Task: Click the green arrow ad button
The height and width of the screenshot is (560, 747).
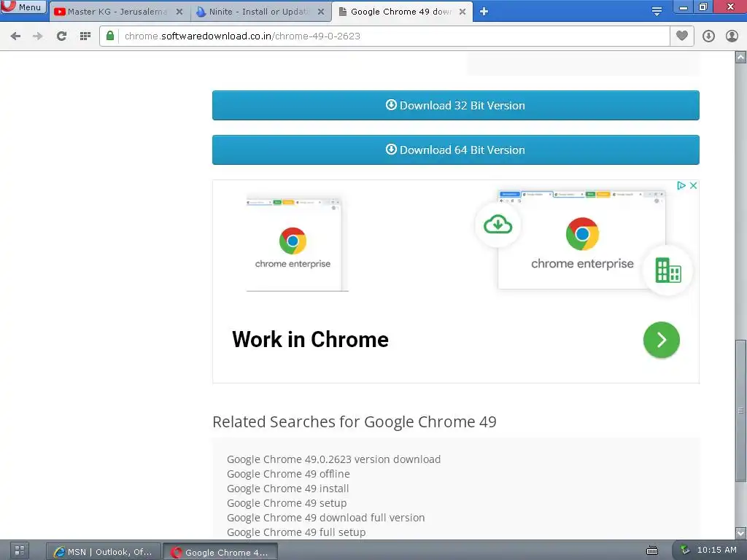Action: (661, 340)
